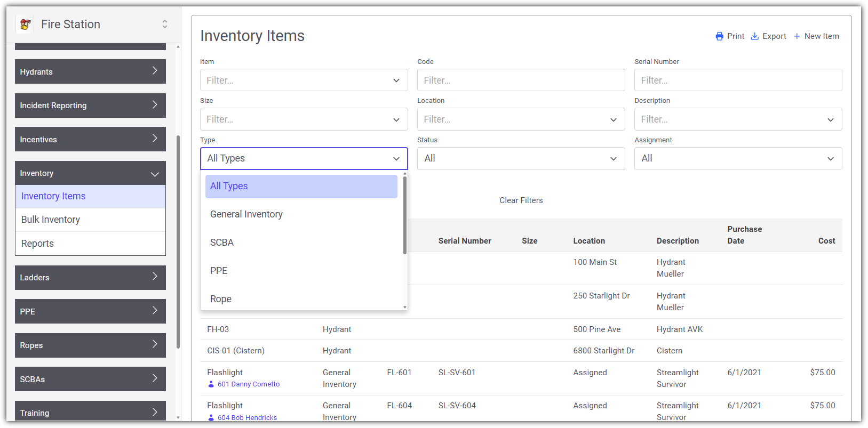Click the Type dropdown list scrollbar

[x=405, y=215]
